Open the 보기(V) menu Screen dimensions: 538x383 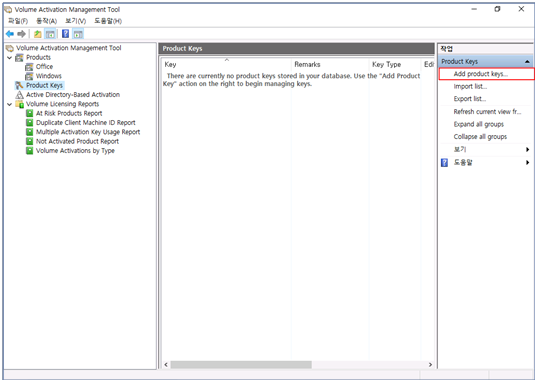(x=75, y=21)
